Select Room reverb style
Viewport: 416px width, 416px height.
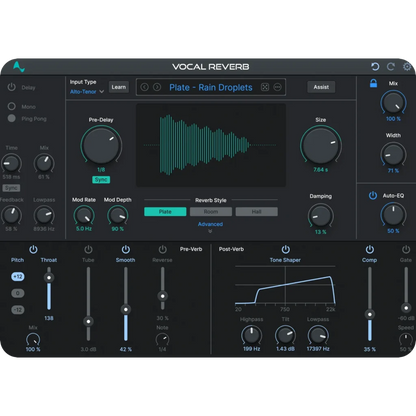tap(211, 212)
